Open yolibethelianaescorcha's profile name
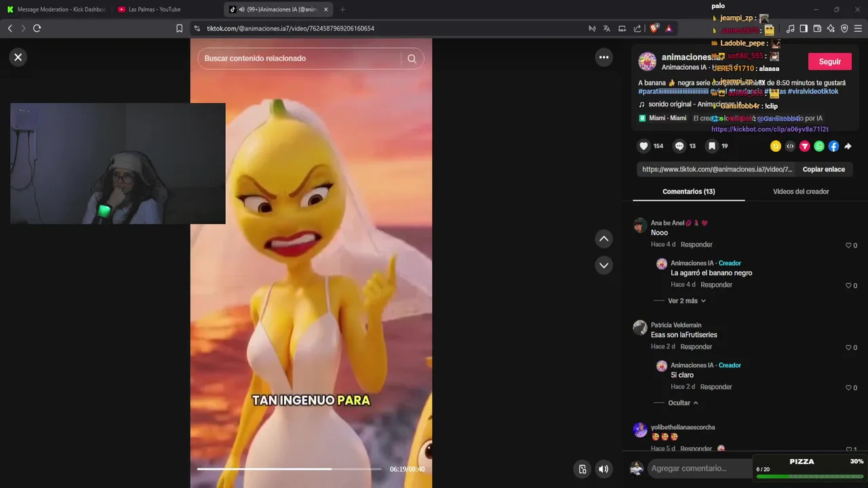 tap(683, 427)
